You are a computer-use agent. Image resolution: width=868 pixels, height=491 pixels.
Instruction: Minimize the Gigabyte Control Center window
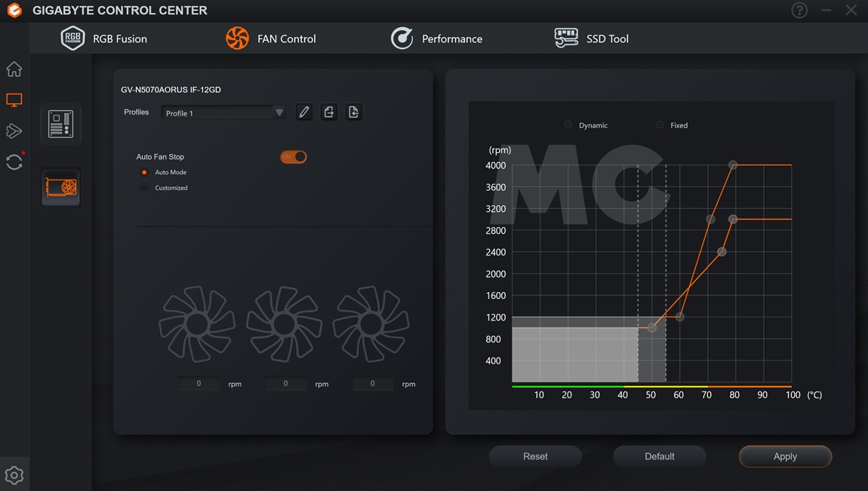tap(826, 10)
